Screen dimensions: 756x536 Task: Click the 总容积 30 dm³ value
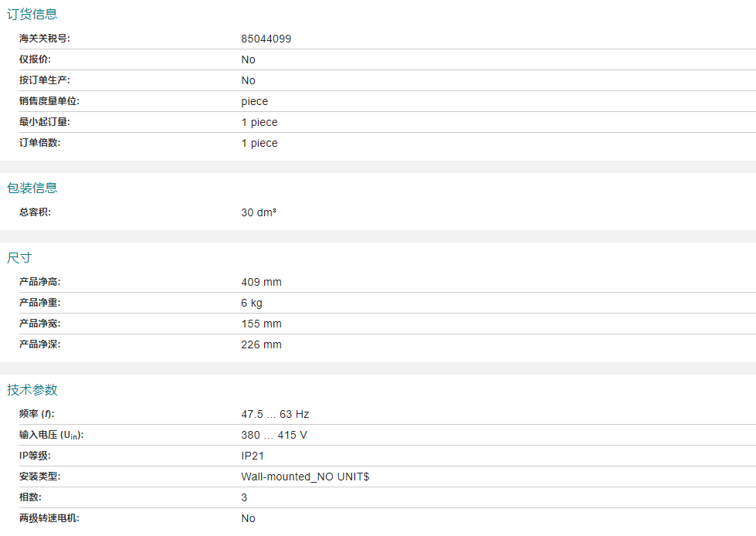pos(258,212)
